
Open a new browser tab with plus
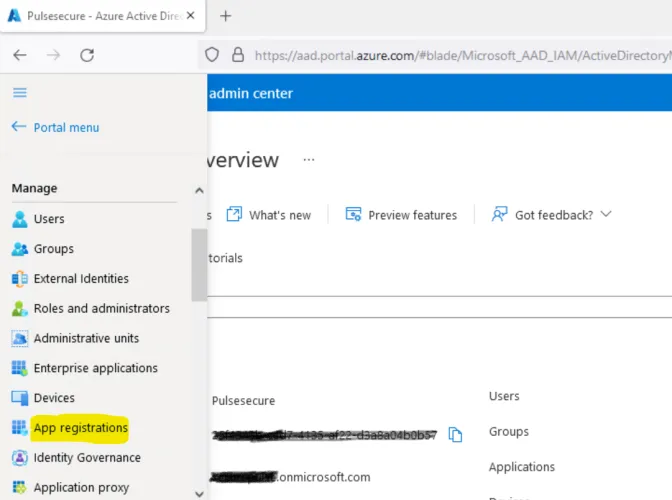(x=225, y=16)
